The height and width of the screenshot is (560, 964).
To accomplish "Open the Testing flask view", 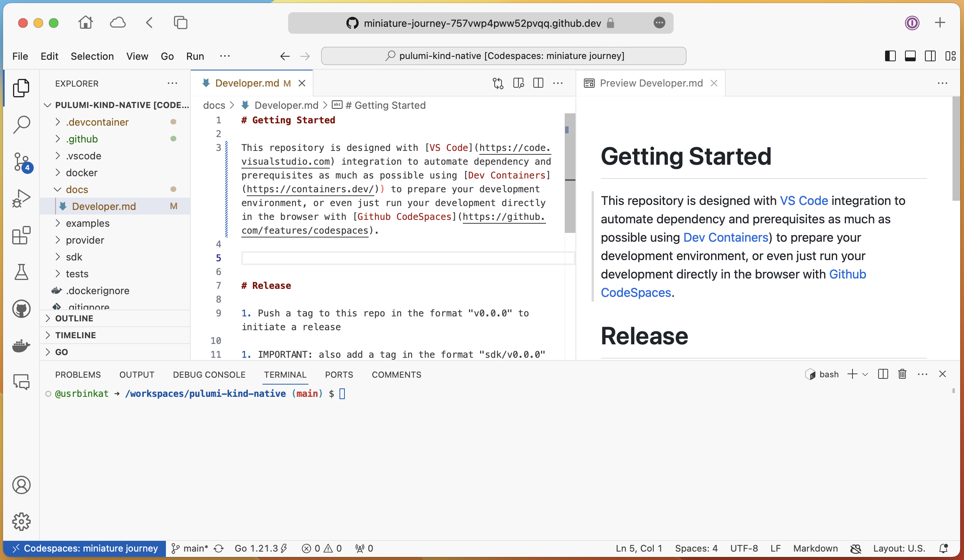I will pos(21,272).
